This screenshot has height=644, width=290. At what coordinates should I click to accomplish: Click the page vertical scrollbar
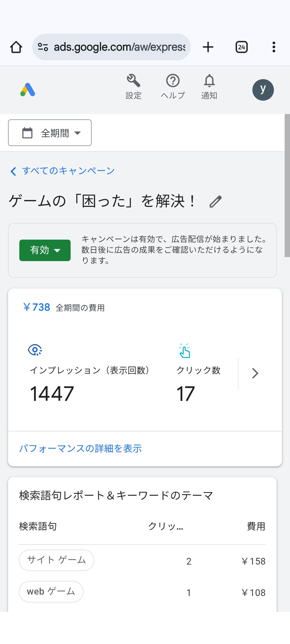[x=287, y=185]
